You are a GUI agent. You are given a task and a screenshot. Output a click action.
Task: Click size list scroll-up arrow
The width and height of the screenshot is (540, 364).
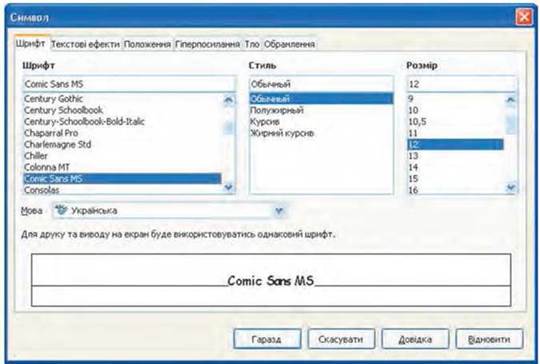point(511,100)
